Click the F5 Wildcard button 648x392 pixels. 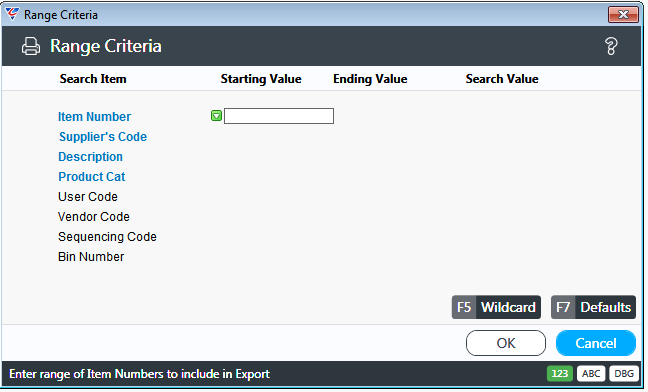(x=496, y=307)
